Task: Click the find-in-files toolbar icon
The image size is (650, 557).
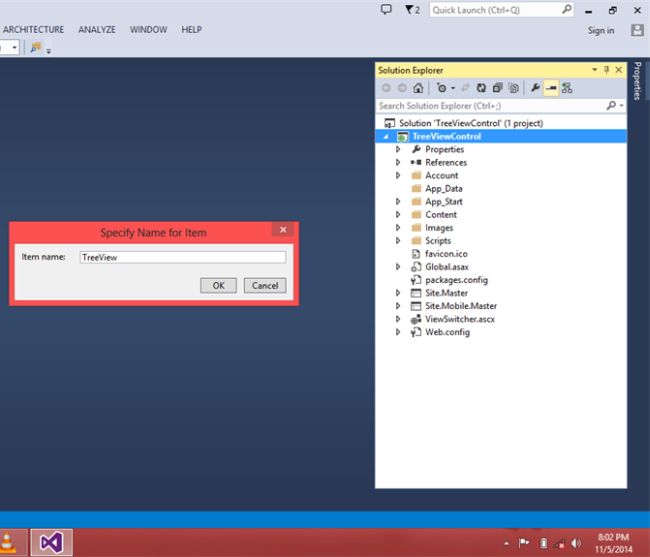Action: 36,48
